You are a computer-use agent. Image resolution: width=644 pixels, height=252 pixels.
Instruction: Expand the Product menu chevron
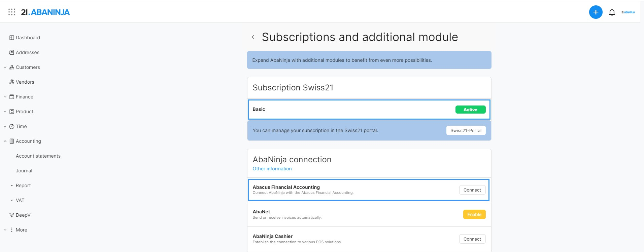coord(5,112)
